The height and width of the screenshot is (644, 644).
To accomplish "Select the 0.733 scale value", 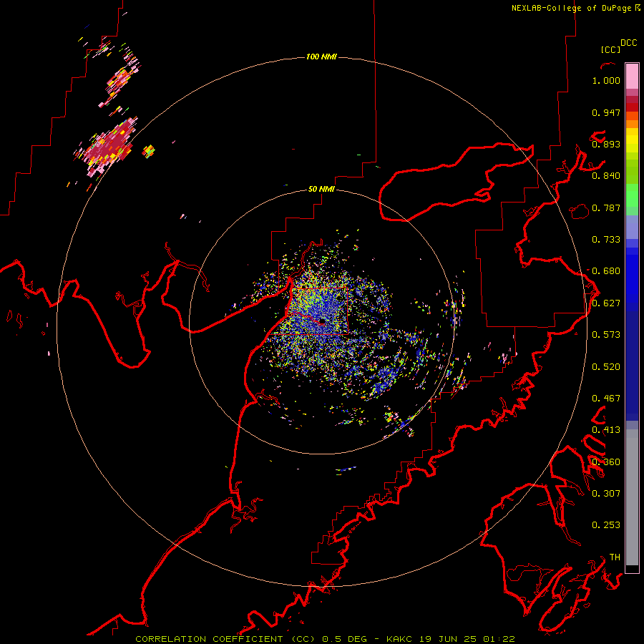I will (606, 240).
